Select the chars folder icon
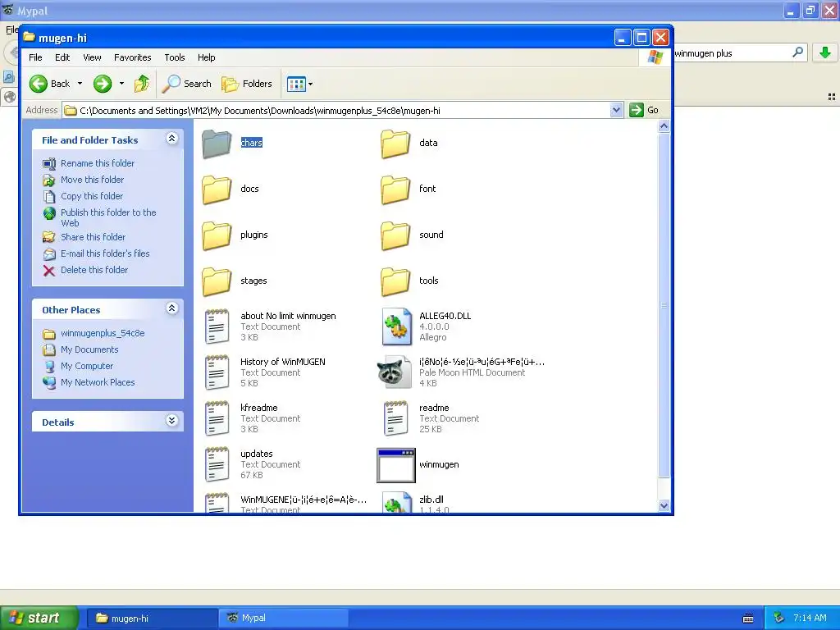The image size is (840, 630). point(217,143)
